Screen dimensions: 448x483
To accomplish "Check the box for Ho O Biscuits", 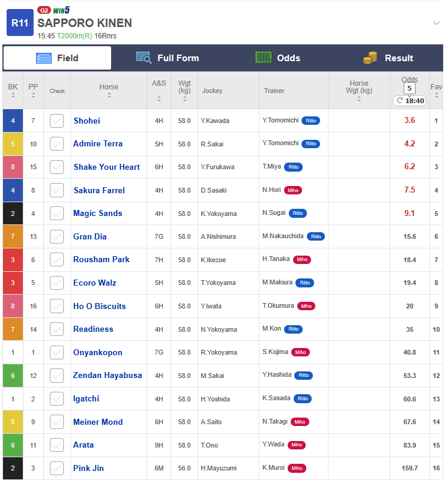I will click(56, 306).
